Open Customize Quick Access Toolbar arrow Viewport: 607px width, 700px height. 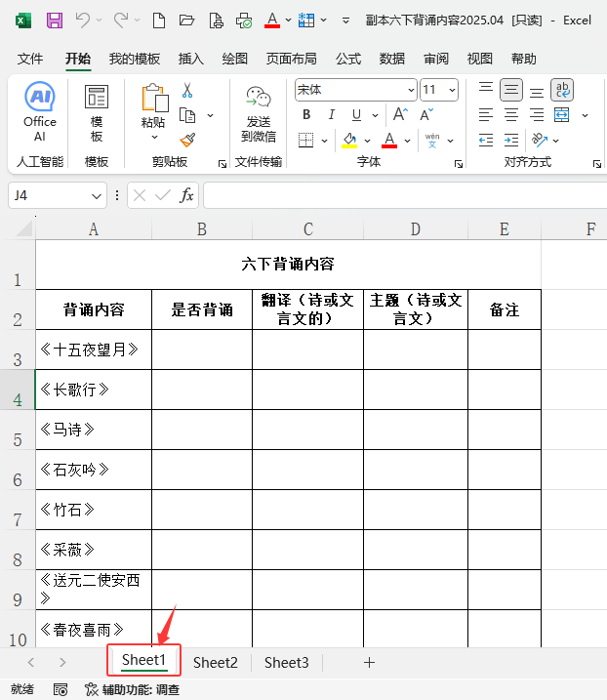point(345,21)
